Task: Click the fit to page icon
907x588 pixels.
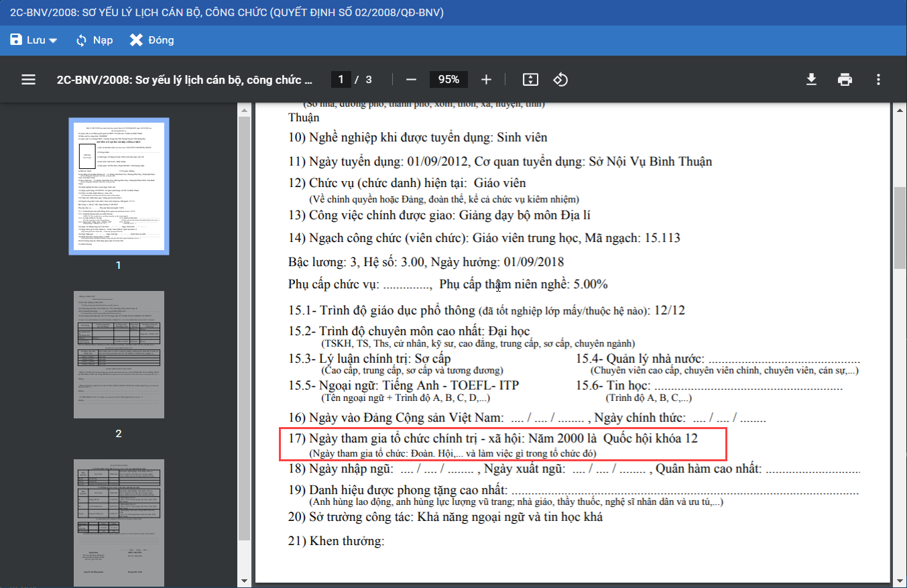Action: (x=530, y=80)
